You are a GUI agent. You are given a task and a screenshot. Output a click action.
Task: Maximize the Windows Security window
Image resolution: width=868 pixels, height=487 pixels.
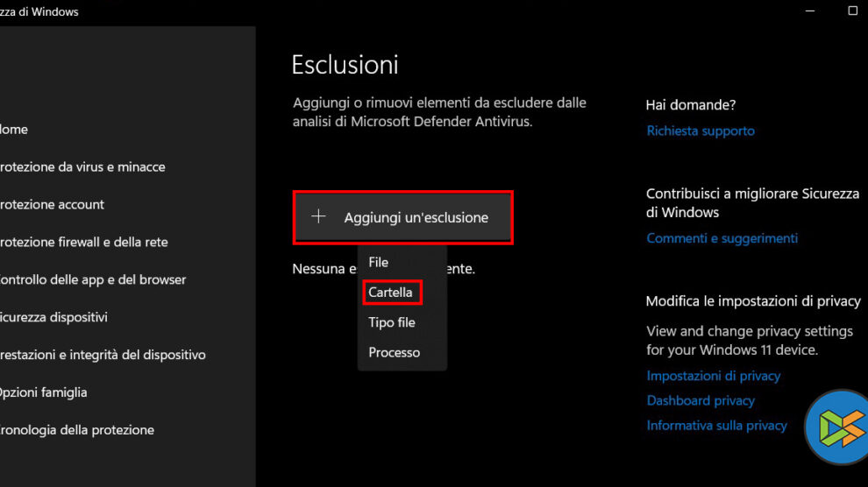tap(852, 11)
